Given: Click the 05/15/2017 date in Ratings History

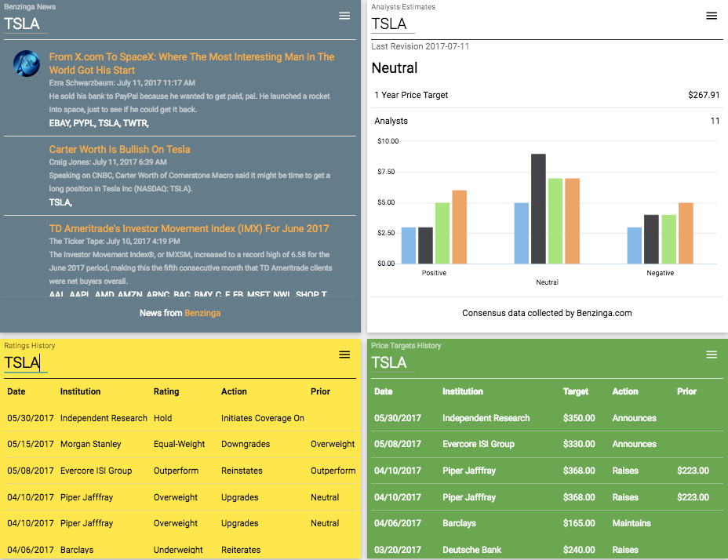Looking at the screenshot, I should (x=31, y=444).
